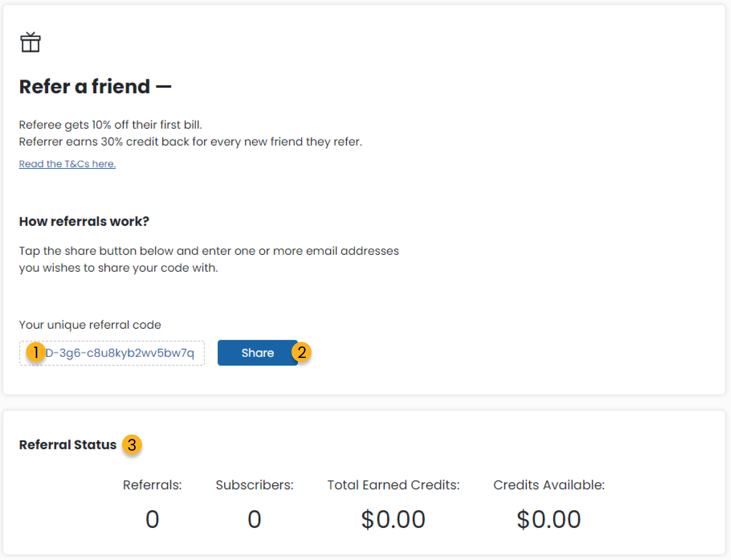Click the yellow marker numbered 3
This screenshot has width=731, height=560.
132,445
